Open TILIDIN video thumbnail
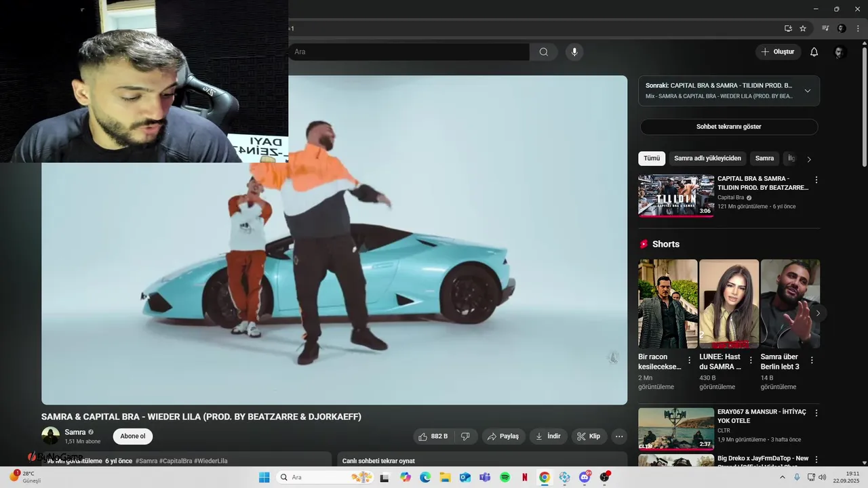Viewport: 868px width, 488px height. pos(676,196)
